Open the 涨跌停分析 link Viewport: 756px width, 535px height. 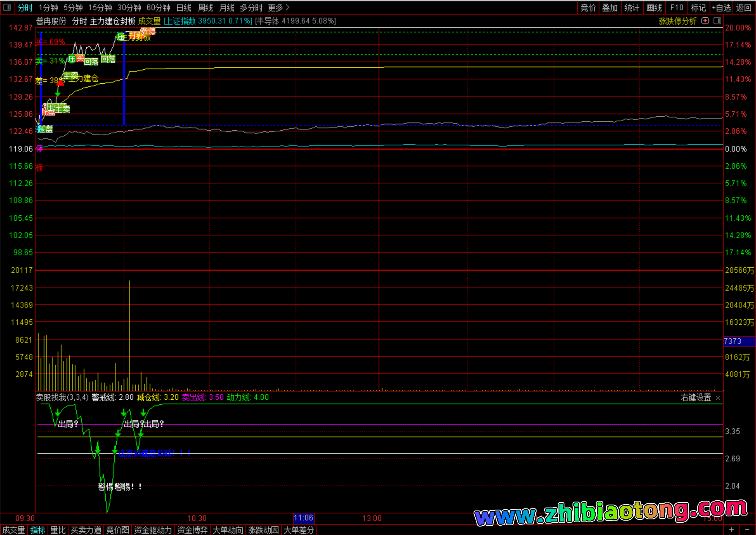tap(677, 21)
